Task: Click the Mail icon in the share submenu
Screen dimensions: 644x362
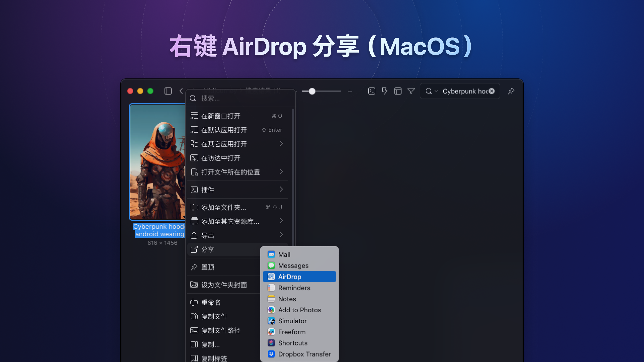Action: [x=271, y=254]
